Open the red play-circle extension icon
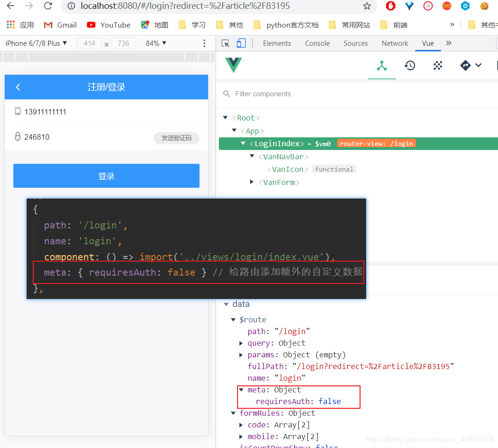The image size is (498, 448). [428, 6]
